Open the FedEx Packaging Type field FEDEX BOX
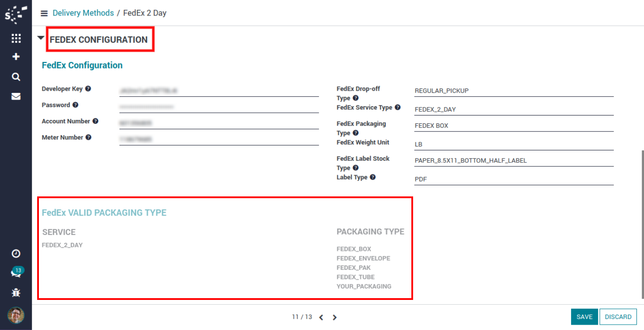644x330 pixels. point(514,126)
